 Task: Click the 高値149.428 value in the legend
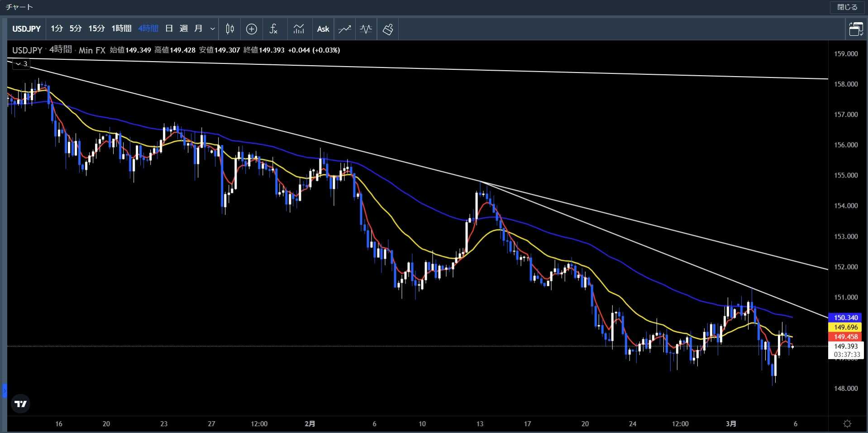175,50
